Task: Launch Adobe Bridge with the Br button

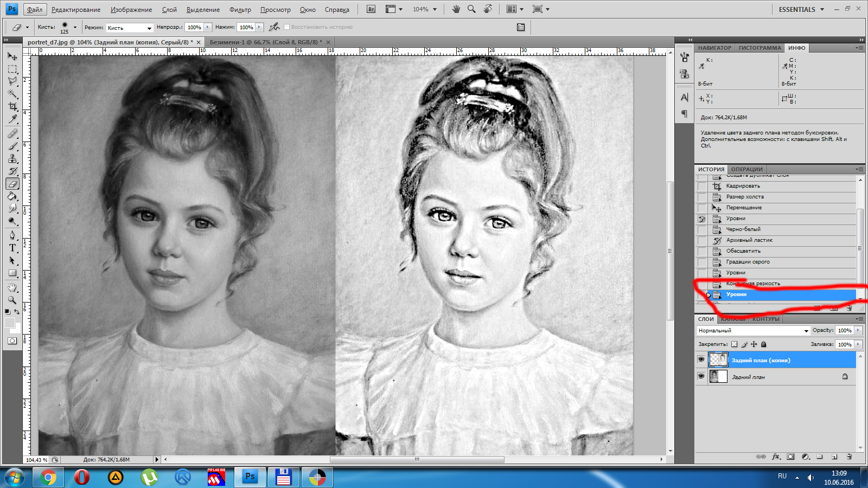Action: point(371,9)
